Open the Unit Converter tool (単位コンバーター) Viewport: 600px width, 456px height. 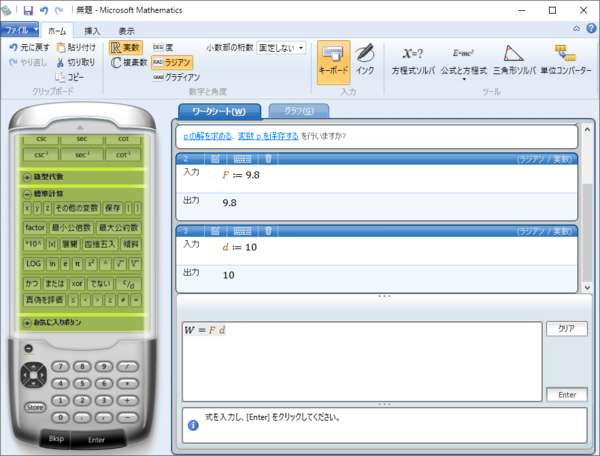pos(566,61)
